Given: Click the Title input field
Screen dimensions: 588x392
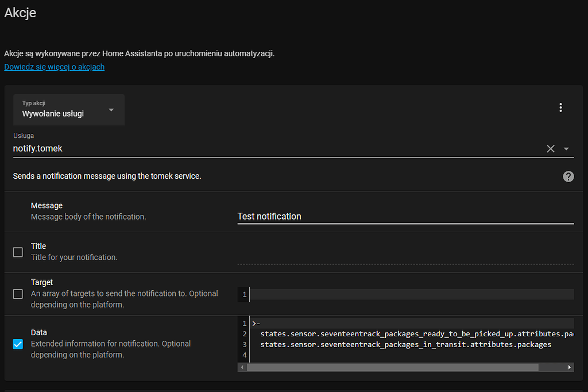Looking at the screenshot, I should 405,258.
